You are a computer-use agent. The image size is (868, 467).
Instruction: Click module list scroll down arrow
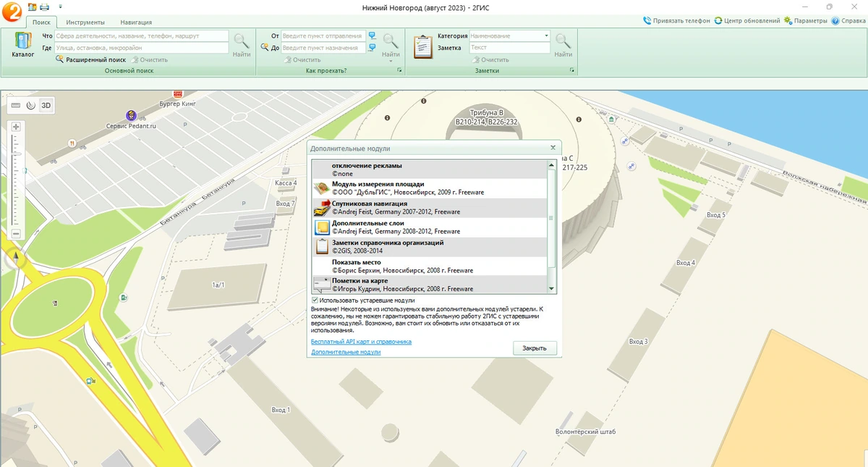pyautogui.click(x=552, y=289)
